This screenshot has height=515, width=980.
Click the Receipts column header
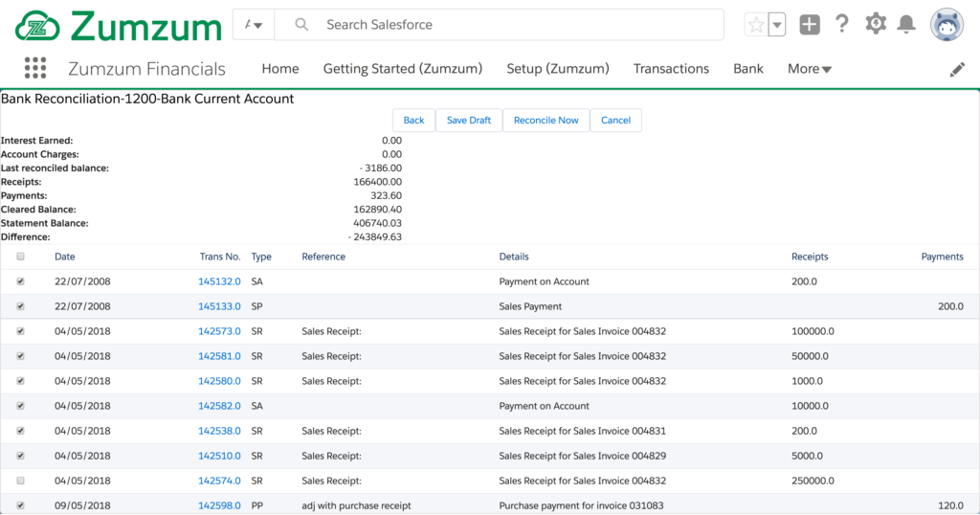pos(810,257)
